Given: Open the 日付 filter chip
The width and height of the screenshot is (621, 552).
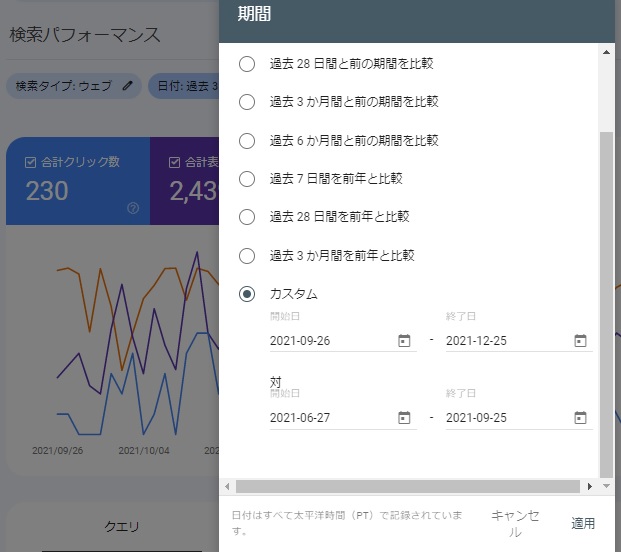Looking at the screenshot, I should click(185, 86).
